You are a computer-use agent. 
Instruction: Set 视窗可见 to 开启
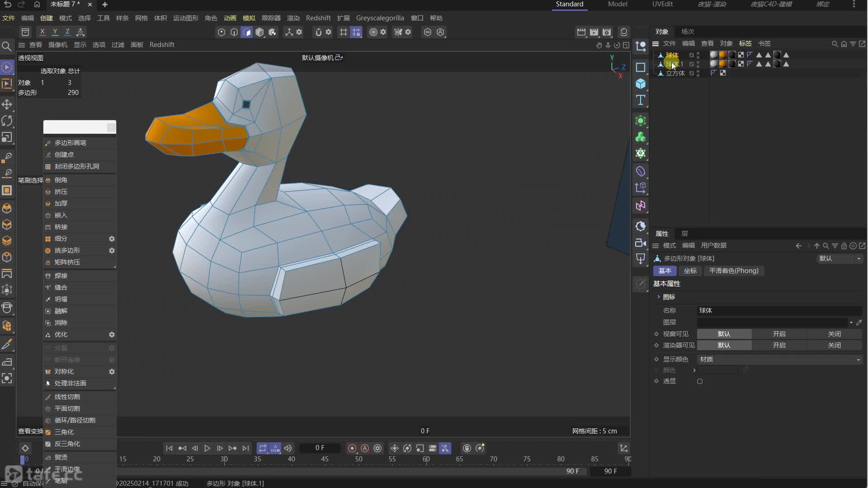[779, 334]
